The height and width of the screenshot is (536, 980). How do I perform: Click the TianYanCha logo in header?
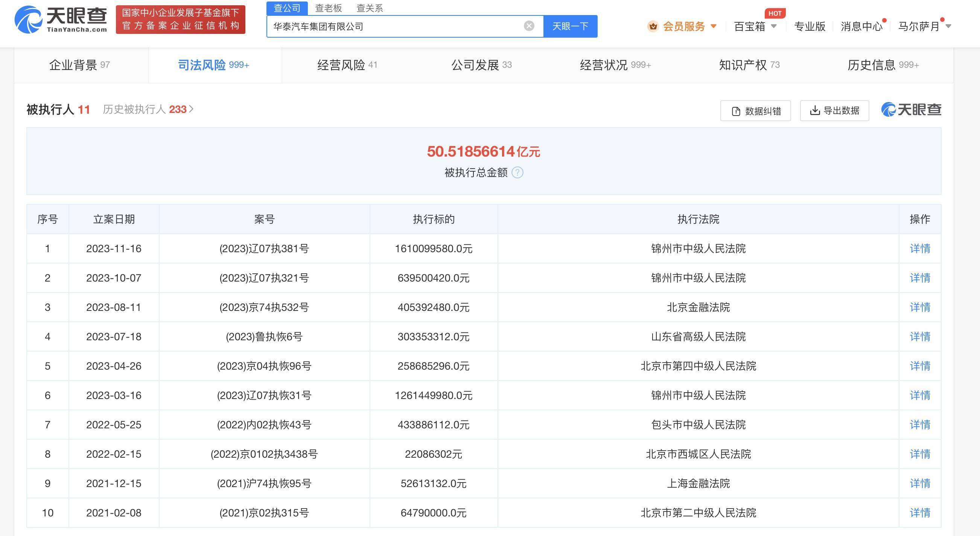click(61, 20)
